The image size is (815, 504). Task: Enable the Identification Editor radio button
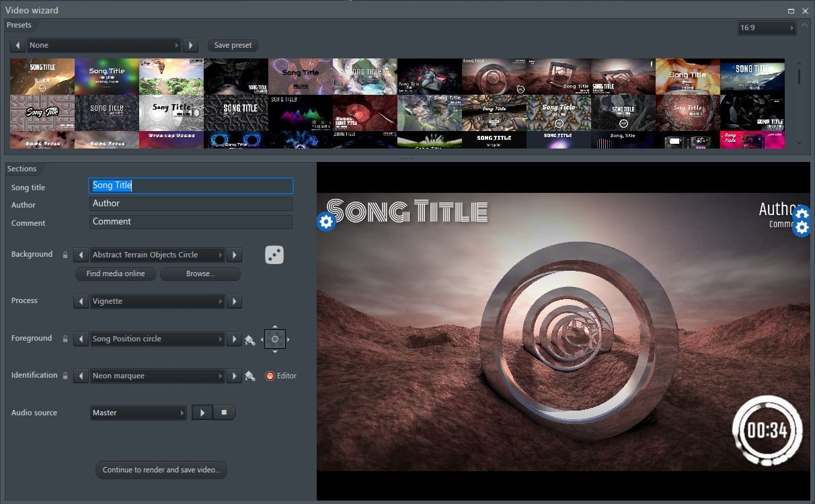(270, 376)
